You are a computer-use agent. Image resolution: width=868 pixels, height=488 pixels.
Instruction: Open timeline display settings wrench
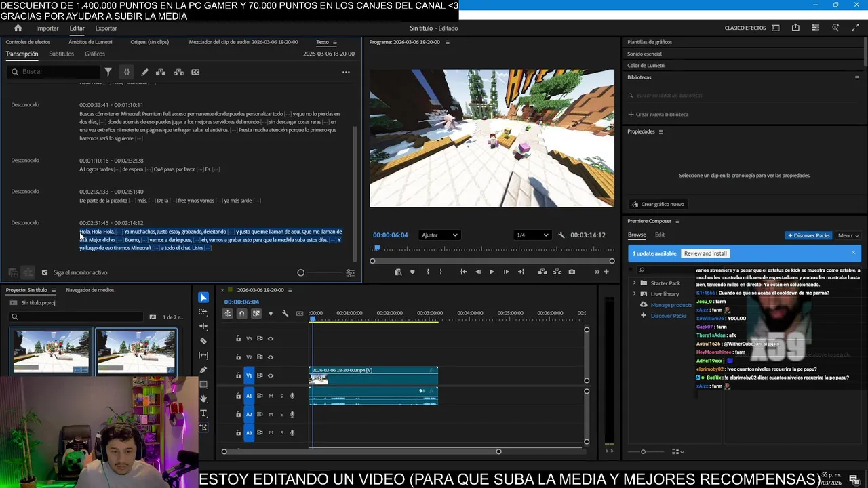click(x=285, y=313)
